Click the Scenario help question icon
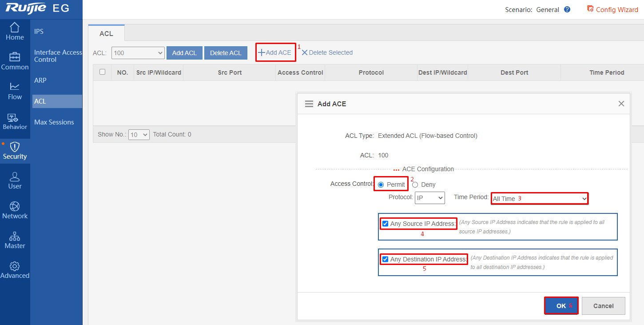This screenshot has height=325, width=644. click(567, 9)
